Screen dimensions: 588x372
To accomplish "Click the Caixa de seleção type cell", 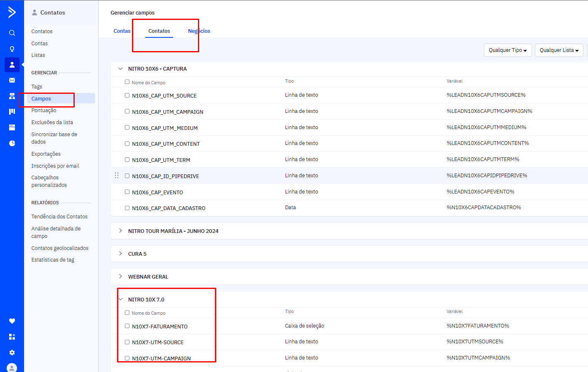I will 305,326.
